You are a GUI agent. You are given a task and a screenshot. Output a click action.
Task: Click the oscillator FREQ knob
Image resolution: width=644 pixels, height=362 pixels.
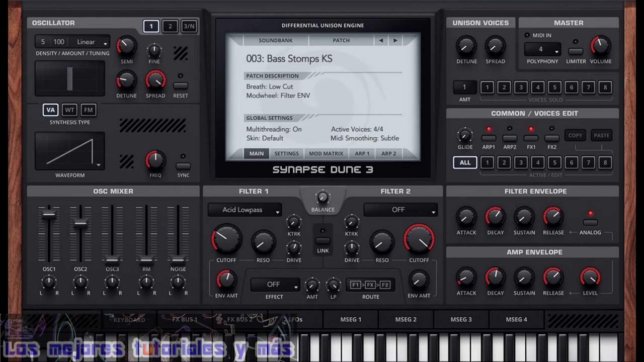155,160
